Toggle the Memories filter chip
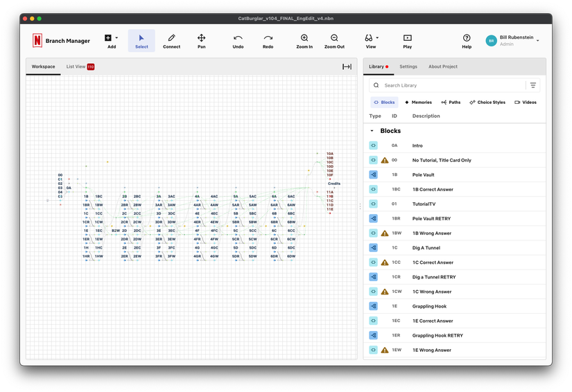This screenshot has height=392, width=572. pos(418,103)
